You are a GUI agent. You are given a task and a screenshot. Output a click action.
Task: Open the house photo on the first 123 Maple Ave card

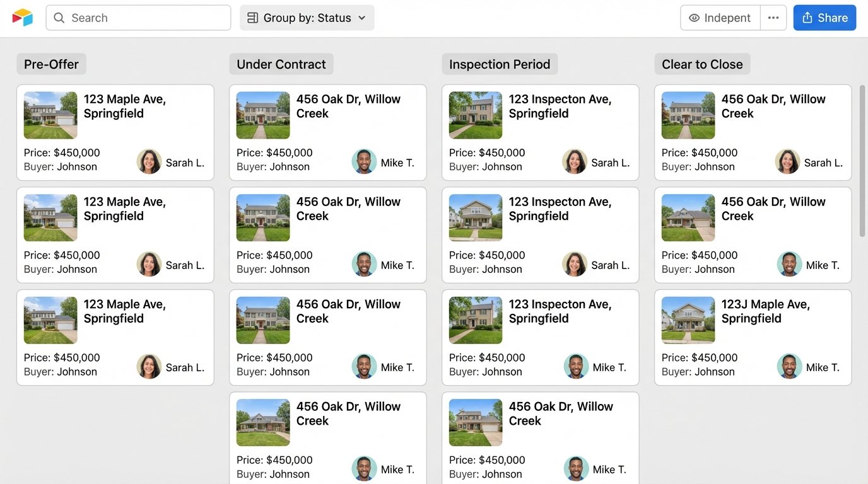50,115
